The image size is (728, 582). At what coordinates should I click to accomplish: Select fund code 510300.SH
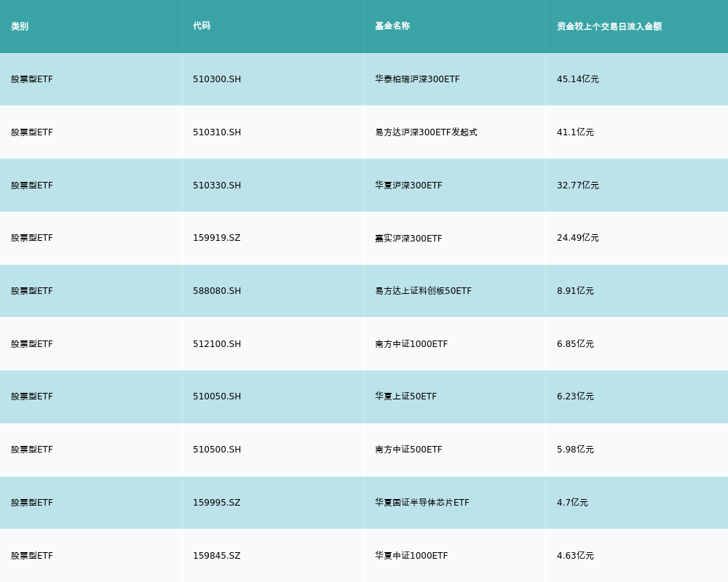(x=217, y=79)
